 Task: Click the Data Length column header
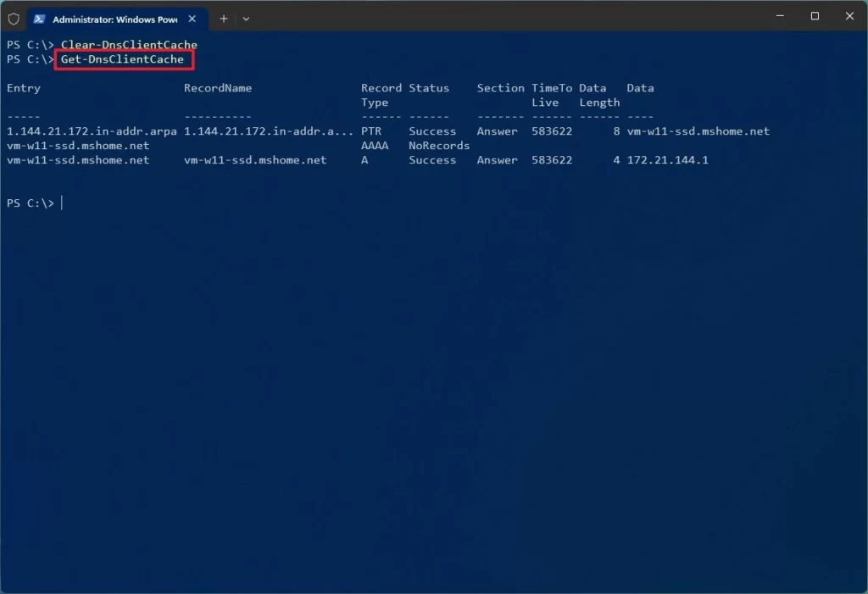(x=599, y=95)
